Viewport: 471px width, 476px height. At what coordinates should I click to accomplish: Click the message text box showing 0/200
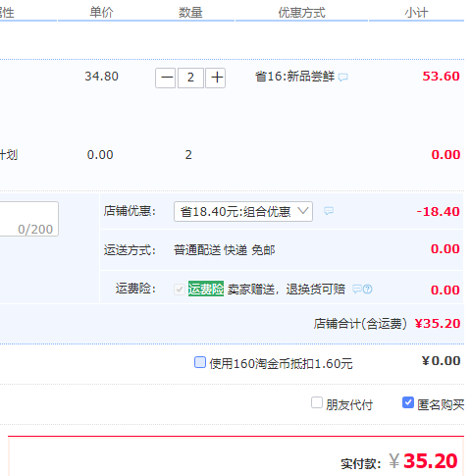click(x=28, y=219)
